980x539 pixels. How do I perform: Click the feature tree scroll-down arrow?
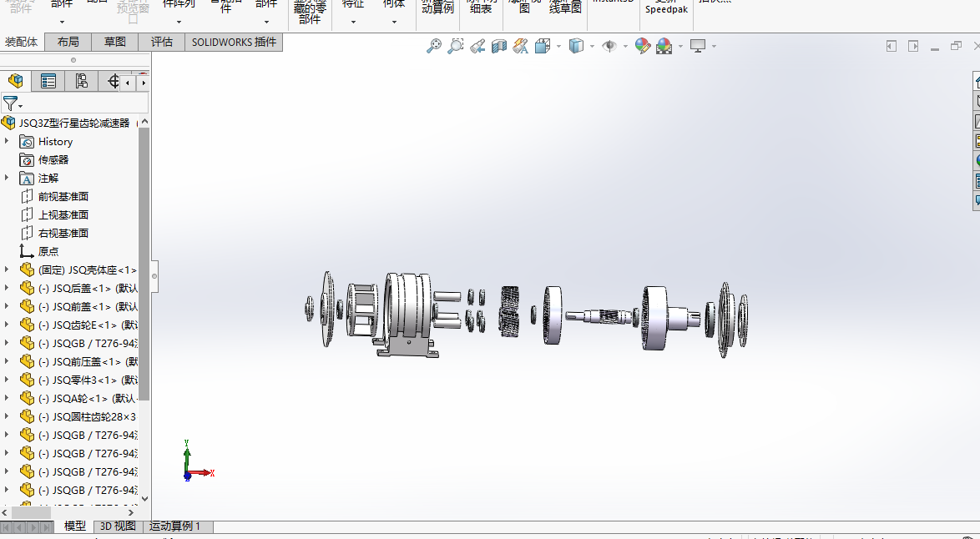click(x=144, y=498)
